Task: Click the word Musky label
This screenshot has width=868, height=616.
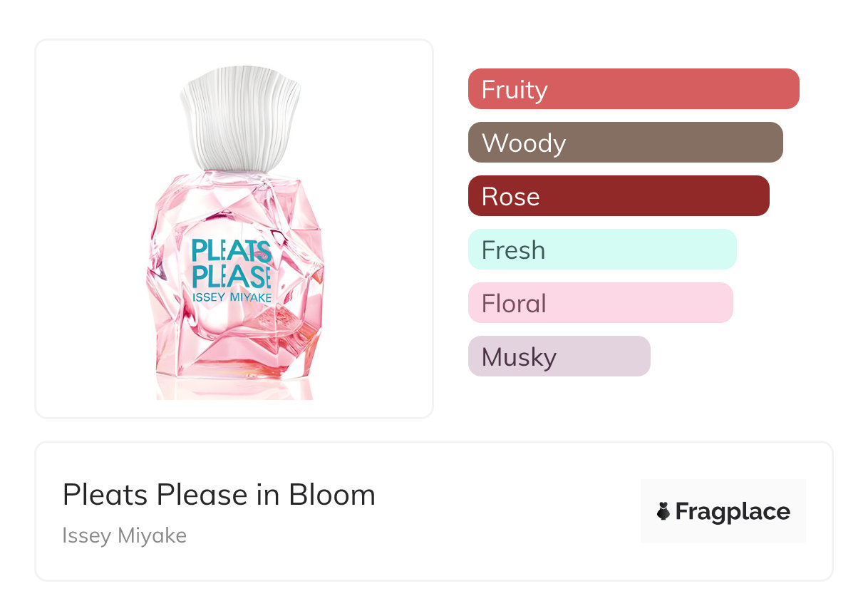Action: click(519, 357)
